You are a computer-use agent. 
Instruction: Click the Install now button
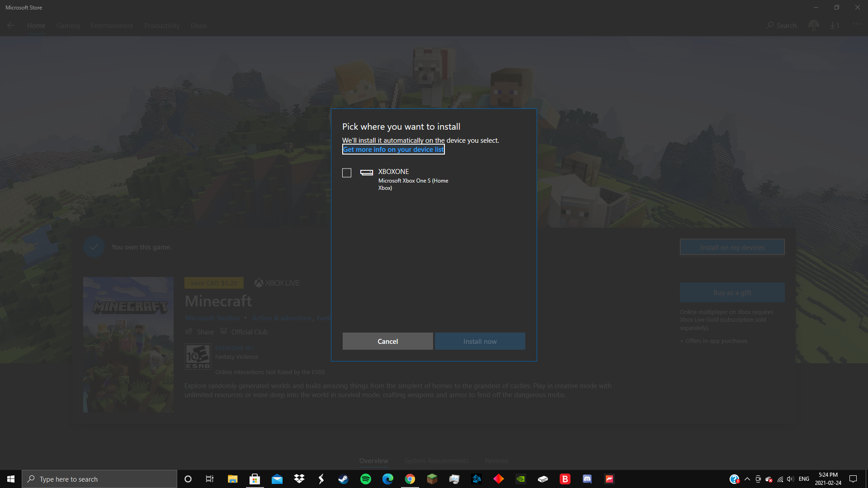click(480, 341)
